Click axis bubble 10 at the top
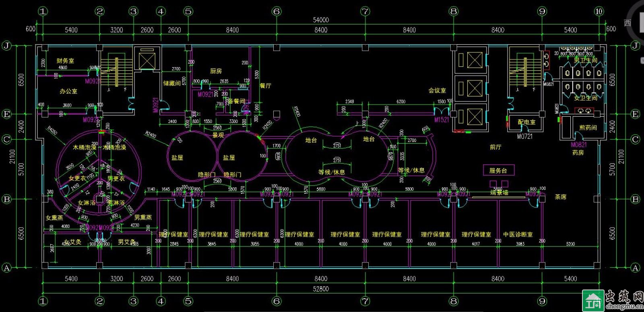 click(x=599, y=11)
